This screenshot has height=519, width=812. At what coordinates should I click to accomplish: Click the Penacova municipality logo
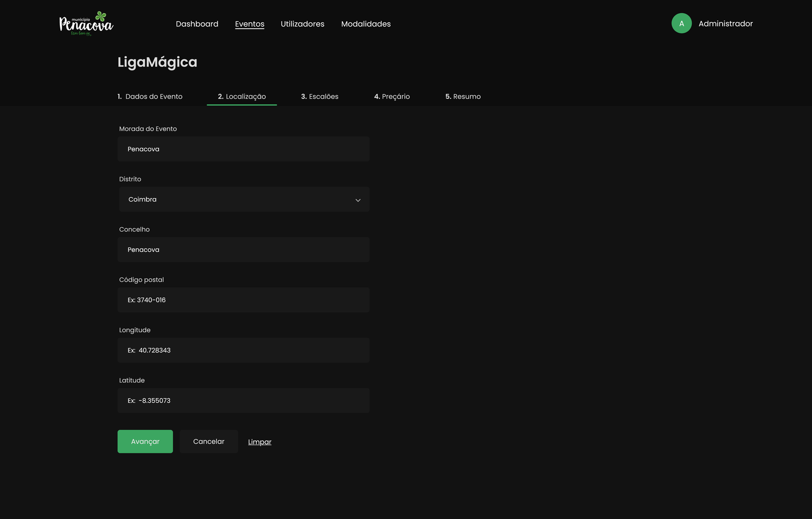click(x=86, y=24)
